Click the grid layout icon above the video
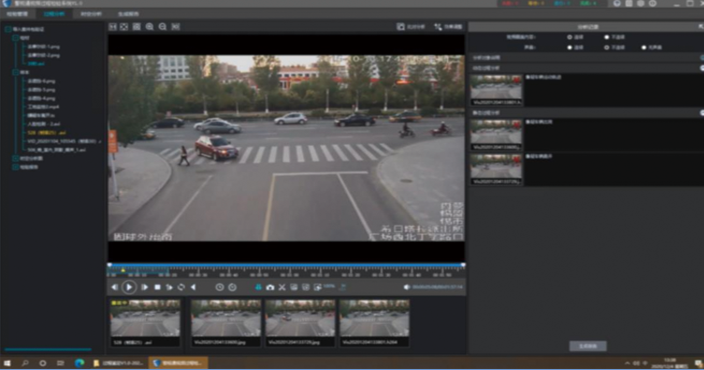Image resolution: width=704 pixels, height=370 pixels. coord(136,27)
